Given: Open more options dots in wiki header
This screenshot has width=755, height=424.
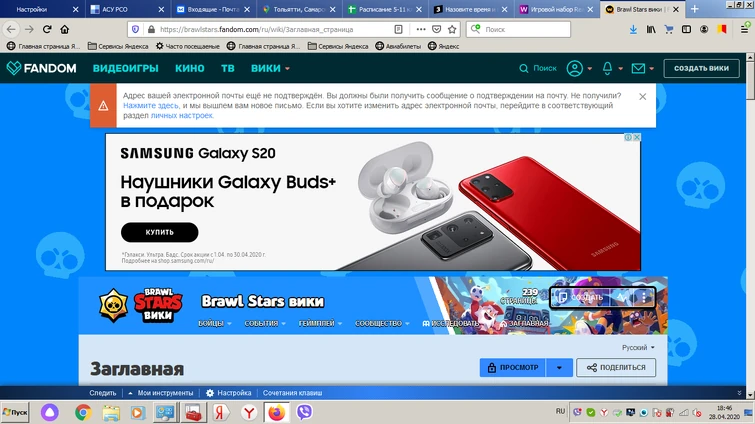Looking at the screenshot, I should 644,297.
